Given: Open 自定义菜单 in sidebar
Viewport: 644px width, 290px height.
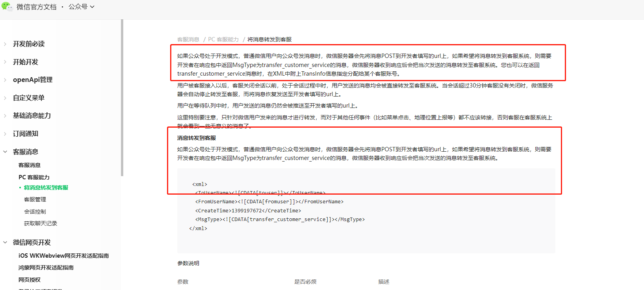Looking at the screenshot, I should 29,98.
